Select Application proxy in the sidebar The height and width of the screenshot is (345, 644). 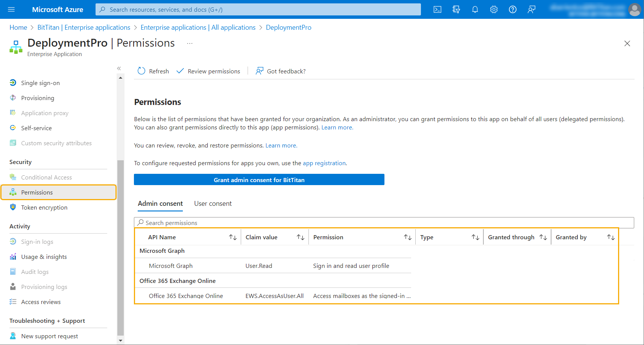(x=45, y=113)
